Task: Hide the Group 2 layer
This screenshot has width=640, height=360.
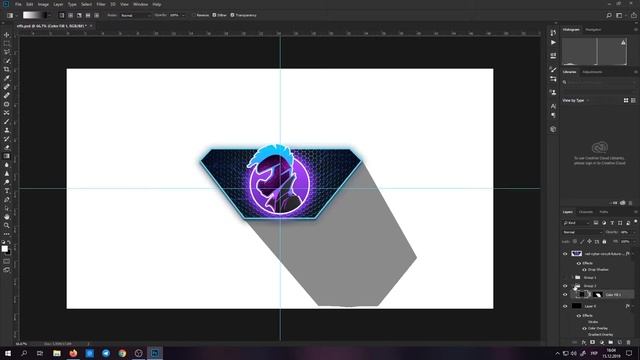Action: coord(565,286)
